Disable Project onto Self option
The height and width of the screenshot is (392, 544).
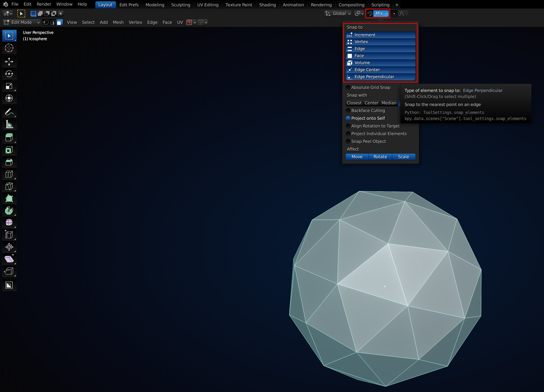point(348,118)
